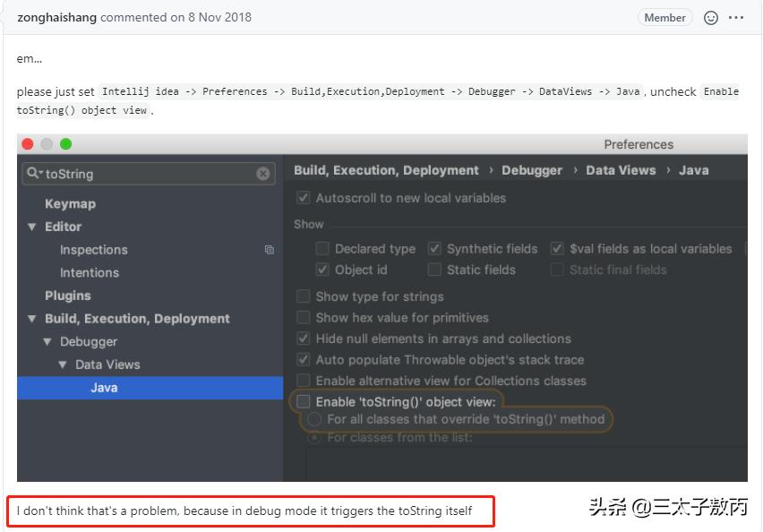The image size is (763, 532).
Task: Open the emoji reaction picker
Action: 711,18
